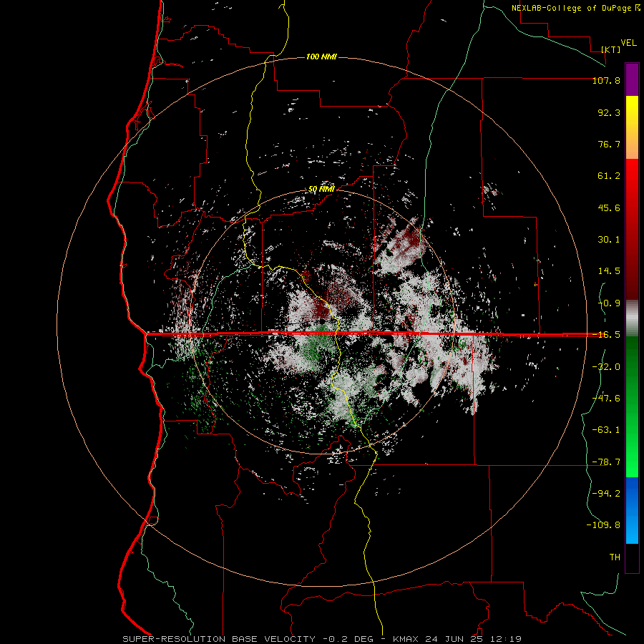Click the 107.8 scale value
Screen dimensions: 644x644
(606, 80)
